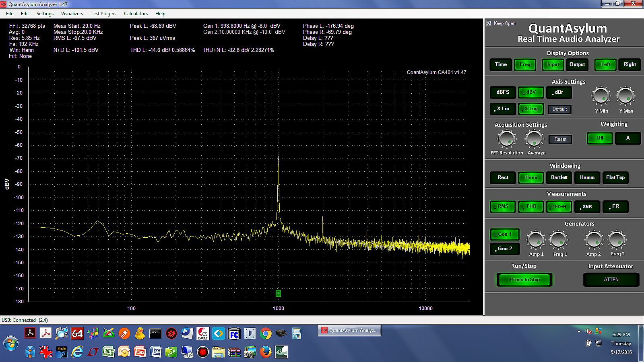This screenshot has height=362, width=644.
Task: Launch Firefox from taskbar
Action: (x=265, y=352)
